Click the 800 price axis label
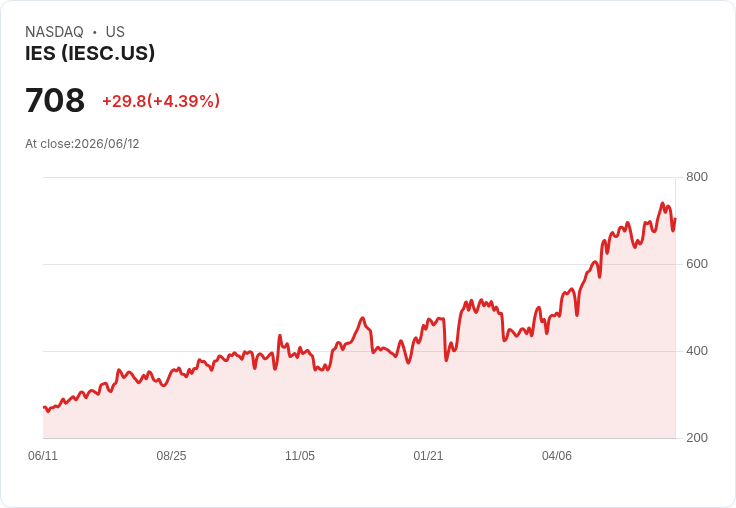This screenshot has width=736, height=508. pyautogui.click(x=697, y=177)
